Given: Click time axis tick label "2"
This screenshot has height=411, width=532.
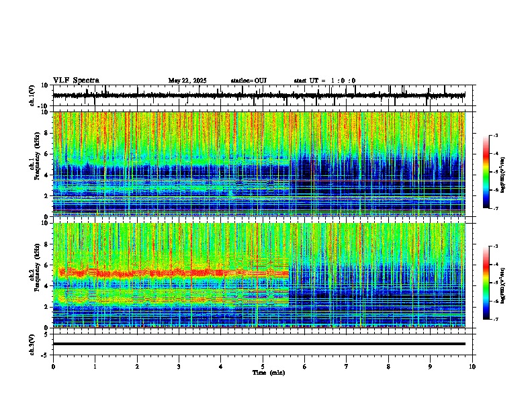Looking at the screenshot, I should point(137,367).
